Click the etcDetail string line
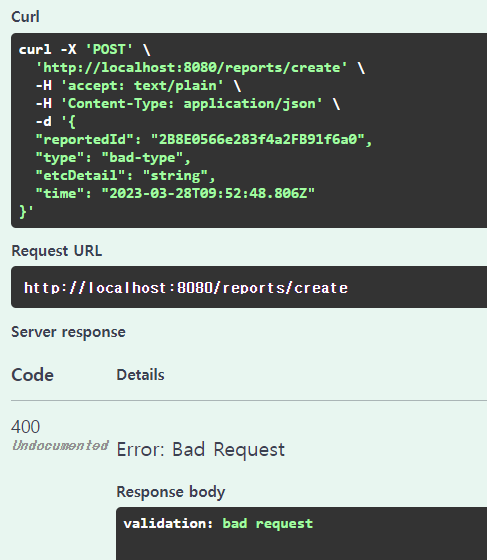 tap(125, 176)
